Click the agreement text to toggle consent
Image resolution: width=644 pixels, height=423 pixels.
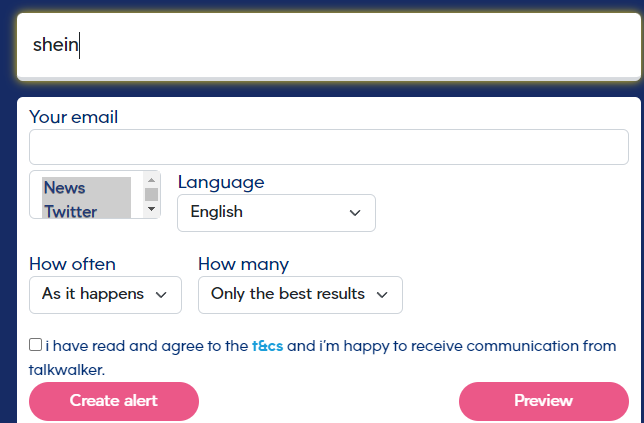[x=322, y=358]
